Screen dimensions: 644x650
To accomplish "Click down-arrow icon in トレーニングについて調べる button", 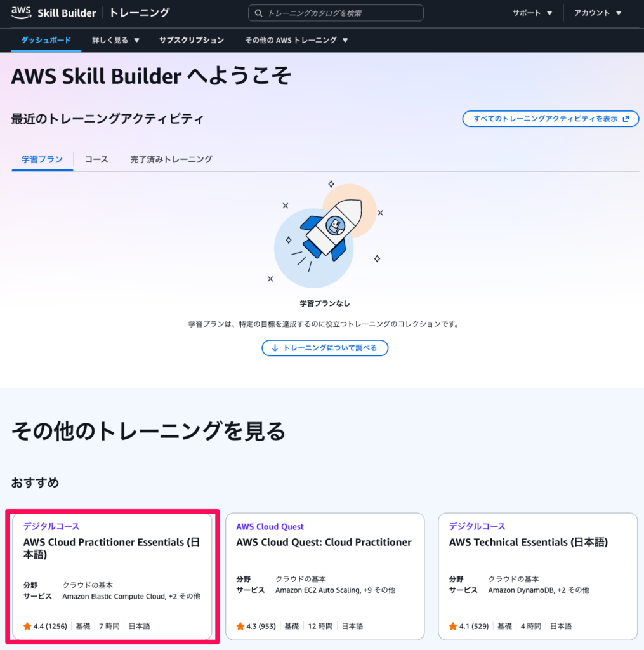I will pyautogui.click(x=275, y=348).
